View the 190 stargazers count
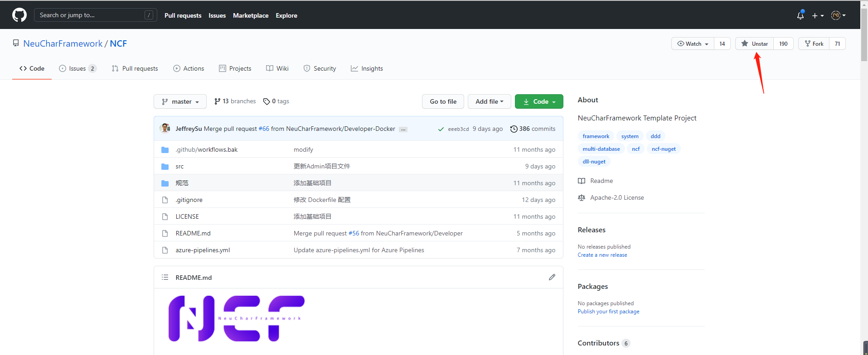This screenshot has width=868, height=355. [783, 43]
